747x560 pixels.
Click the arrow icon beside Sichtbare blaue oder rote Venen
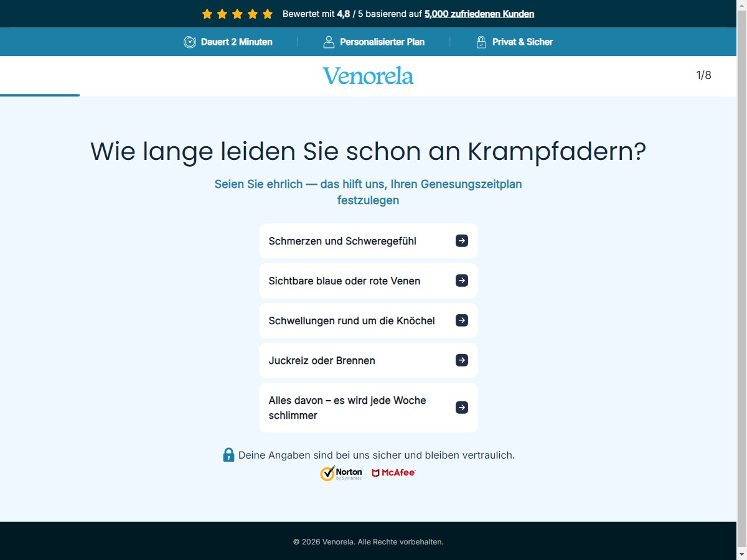[462, 281]
